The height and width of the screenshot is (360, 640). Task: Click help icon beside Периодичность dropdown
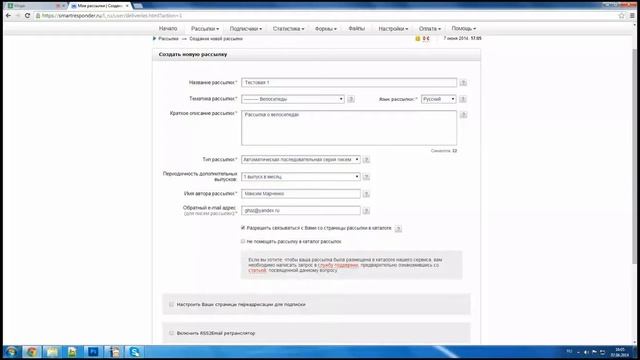(366, 177)
